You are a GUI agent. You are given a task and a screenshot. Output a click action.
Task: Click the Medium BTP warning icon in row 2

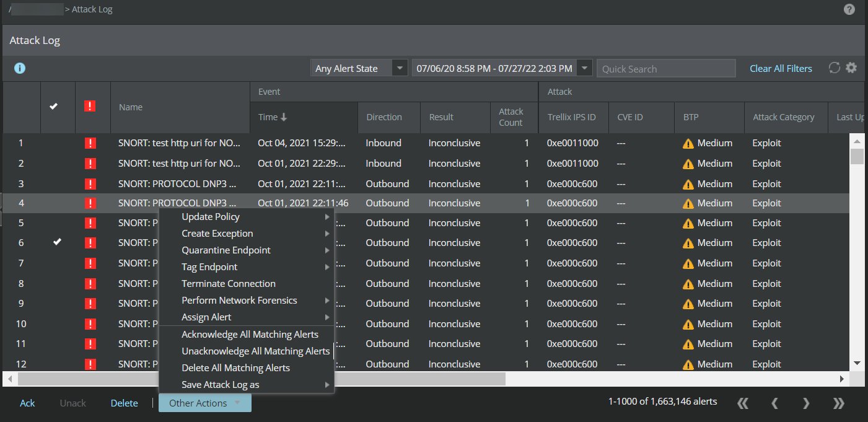[x=688, y=164]
